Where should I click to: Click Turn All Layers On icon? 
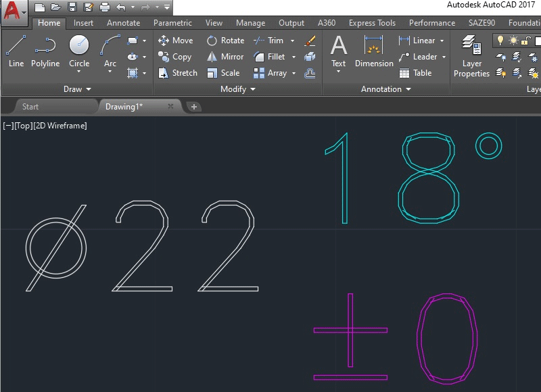point(500,73)
